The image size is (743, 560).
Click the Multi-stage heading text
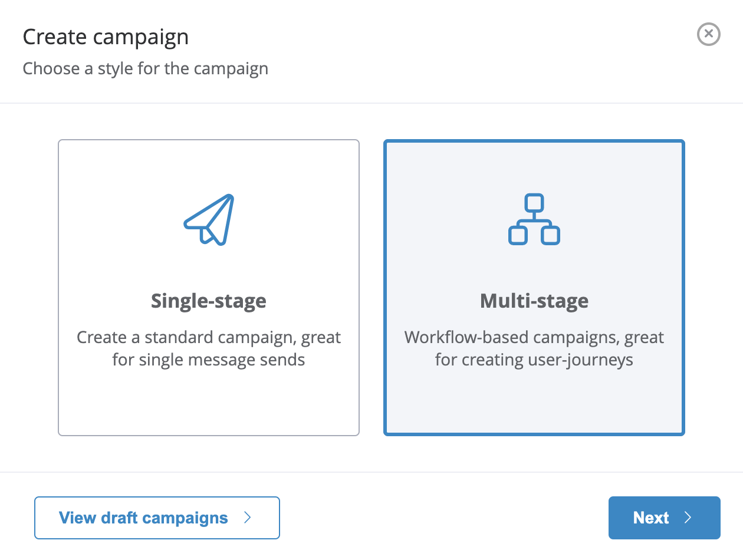coord(534,301)
